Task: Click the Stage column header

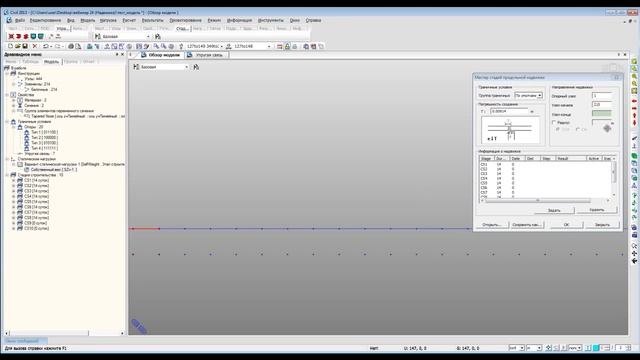Action: point(486,158)
